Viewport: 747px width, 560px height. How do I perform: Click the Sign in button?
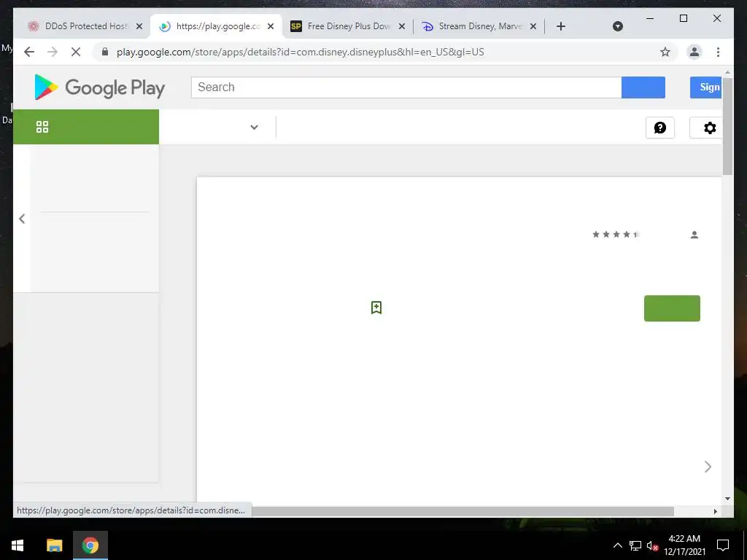click(706, 87)
